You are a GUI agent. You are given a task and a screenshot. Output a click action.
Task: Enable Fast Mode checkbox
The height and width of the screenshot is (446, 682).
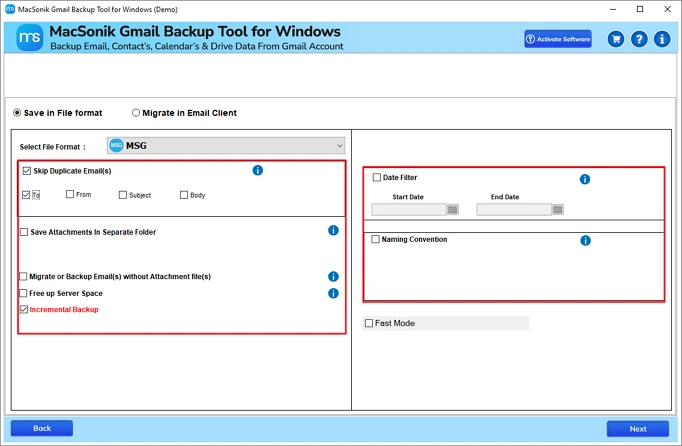click(x=369, y=323)
